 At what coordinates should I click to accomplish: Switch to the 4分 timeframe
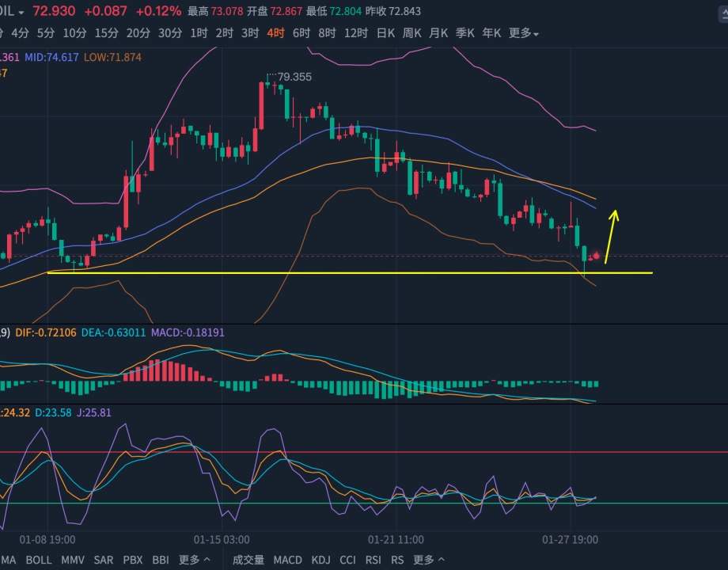coord(20,33)
